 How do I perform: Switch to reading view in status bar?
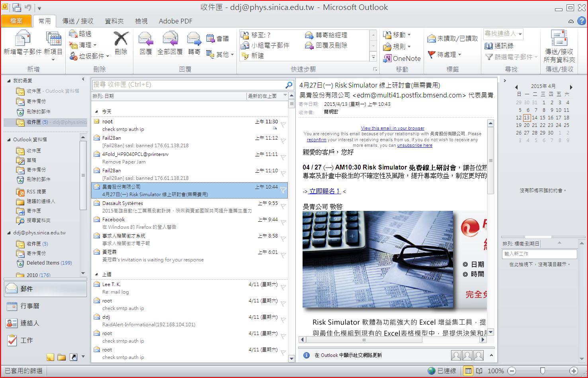coord(479,371)
